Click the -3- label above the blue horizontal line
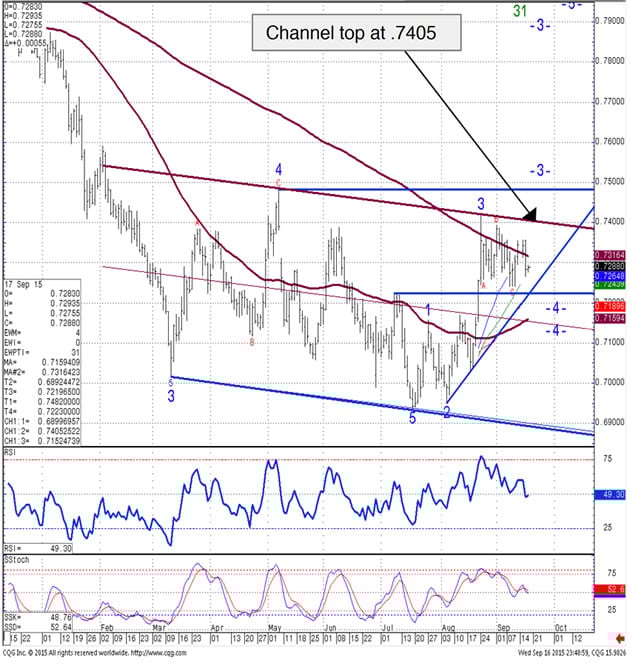This screenshot has height=665, width=631. (x=541, y=171)
